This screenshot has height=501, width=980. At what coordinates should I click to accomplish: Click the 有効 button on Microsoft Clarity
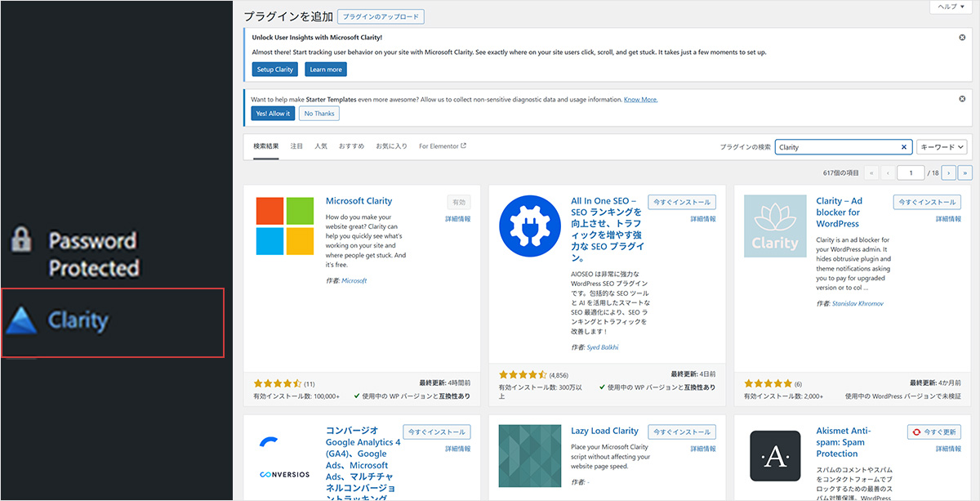459,202
